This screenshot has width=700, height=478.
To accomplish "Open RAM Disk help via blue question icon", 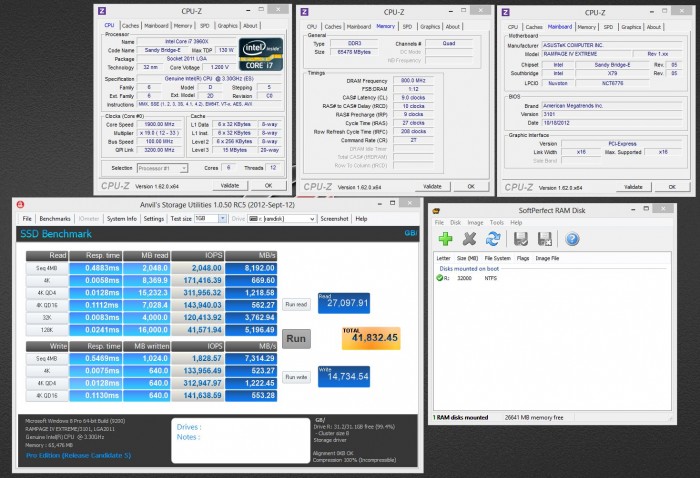I will tap(572, 239).
